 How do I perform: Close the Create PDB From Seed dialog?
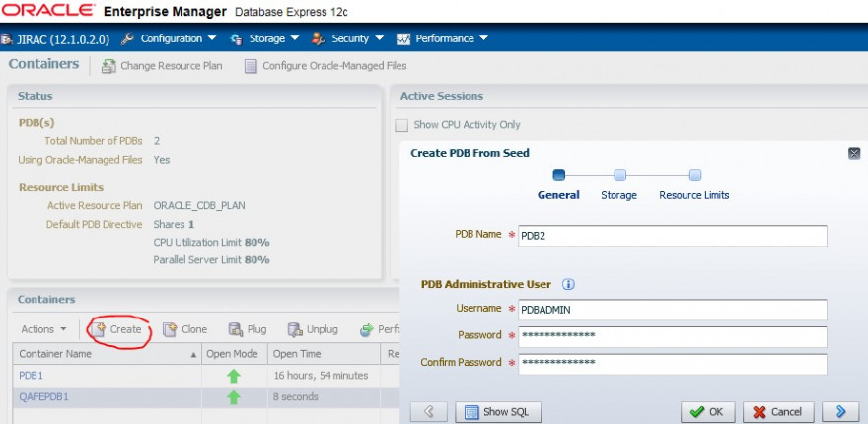point(854,153)
